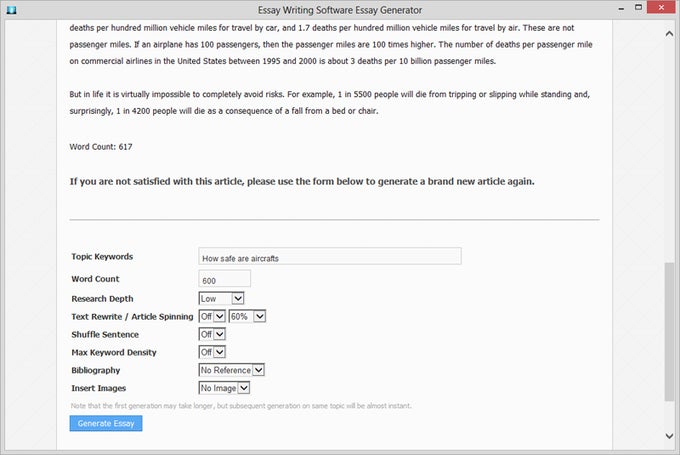Open the Insert Images dropdown
Screen dimensions: 680x455
224,388
